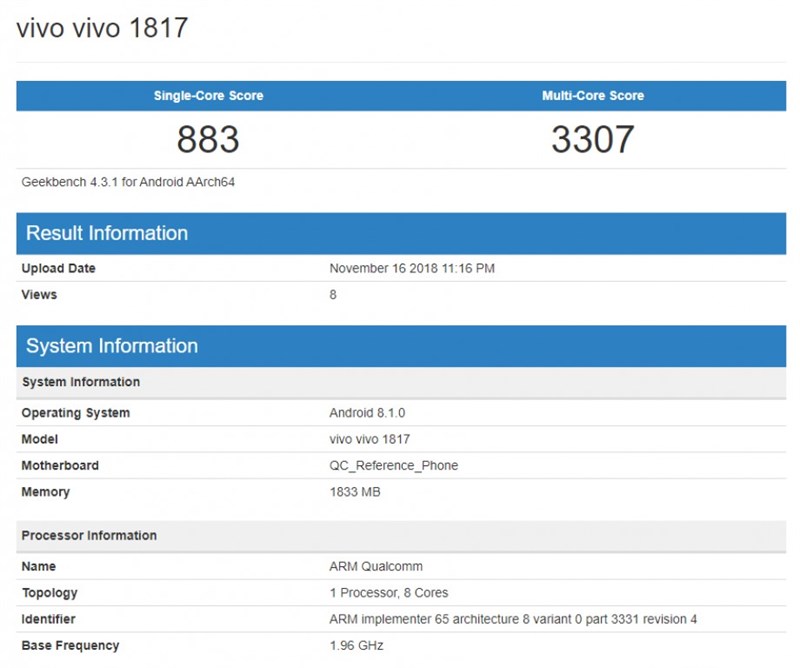Viewport: 800px width, 668px height.
Task: Select the Identifier row with part 3331
Action: 513,618
